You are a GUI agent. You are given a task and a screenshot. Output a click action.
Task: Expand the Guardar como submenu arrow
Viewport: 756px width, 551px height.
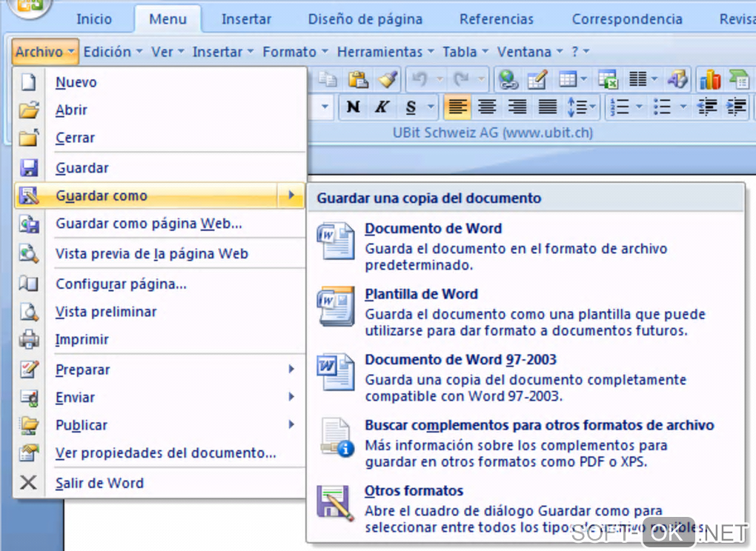pos(291,195)
